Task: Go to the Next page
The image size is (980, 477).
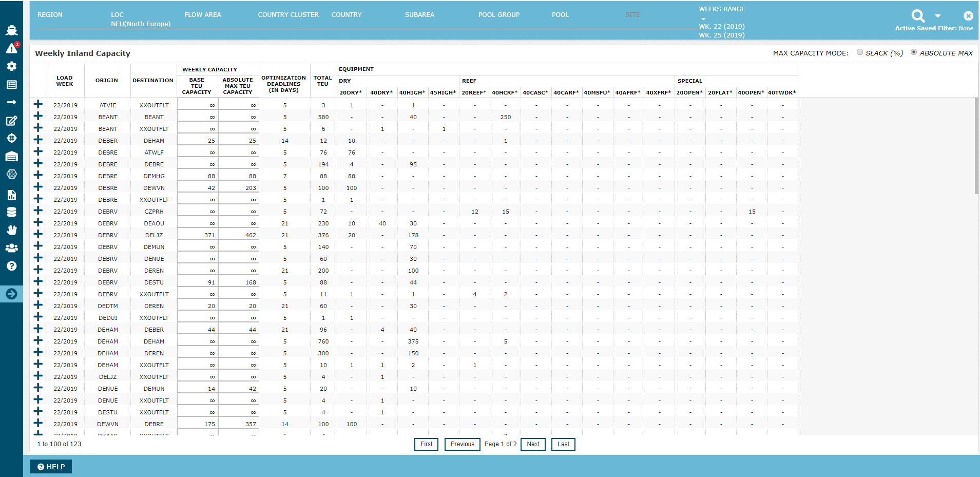Action: point(533,444)
